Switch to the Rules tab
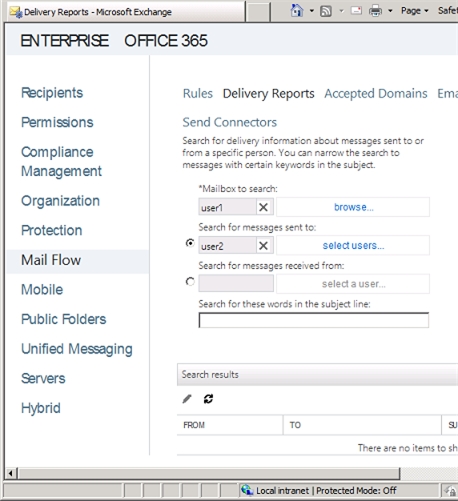This screenshot has width=458, height=501. pos(198,94)
